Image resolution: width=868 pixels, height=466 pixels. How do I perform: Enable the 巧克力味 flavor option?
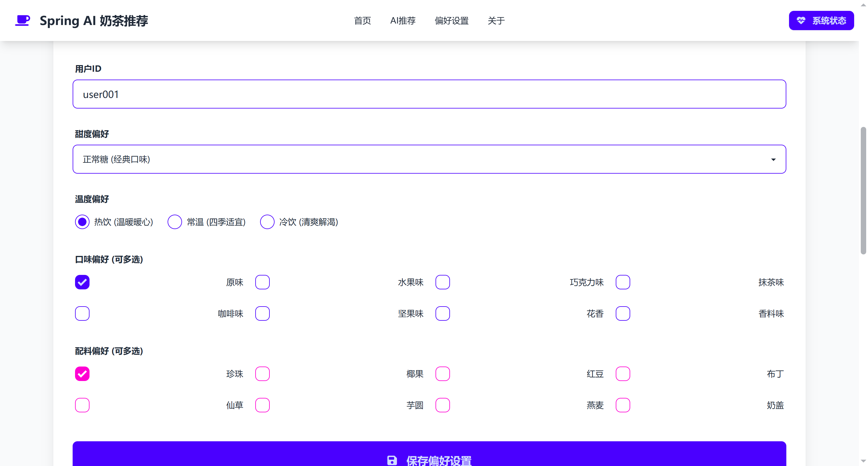point(443,282)
